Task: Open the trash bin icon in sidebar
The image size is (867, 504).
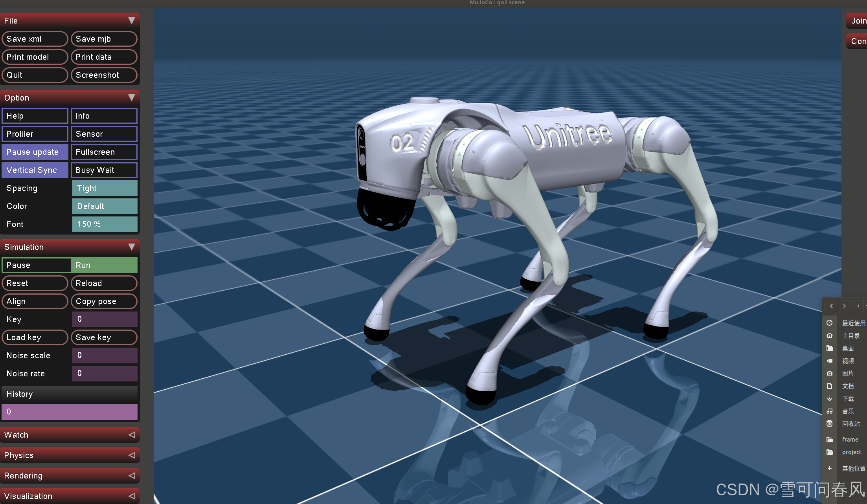Action: tap(830, 423)
